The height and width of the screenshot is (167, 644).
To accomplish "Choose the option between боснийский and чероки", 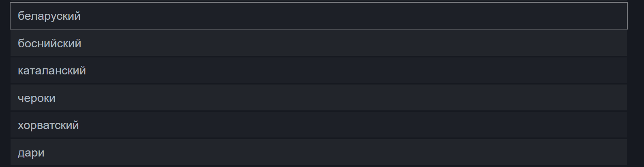I will point(52,71).
